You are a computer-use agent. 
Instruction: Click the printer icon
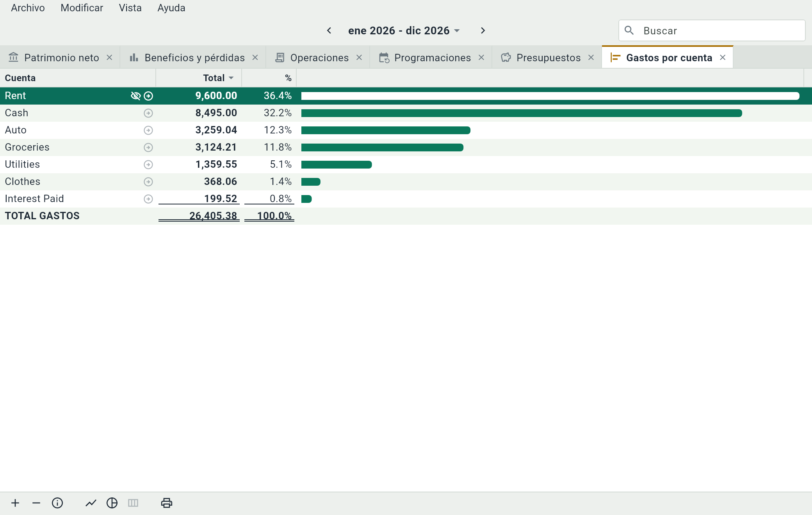click(167, 503)
